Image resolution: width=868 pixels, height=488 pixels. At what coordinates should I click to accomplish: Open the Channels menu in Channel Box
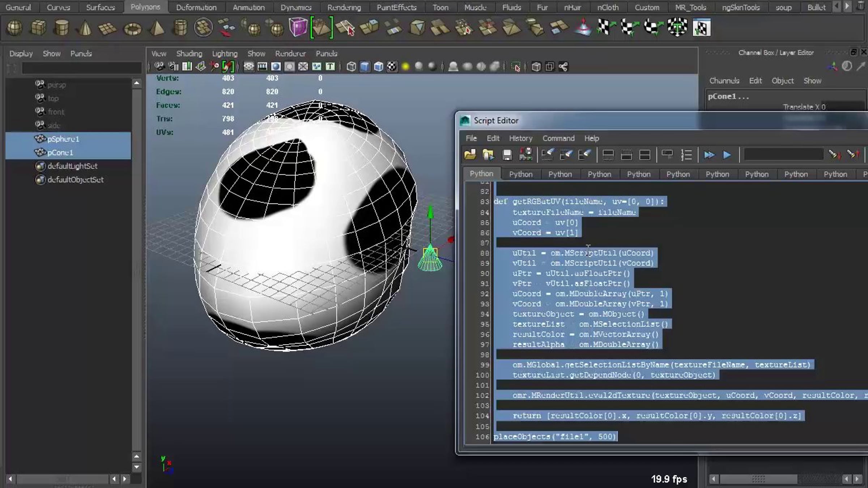pos(724,81)
